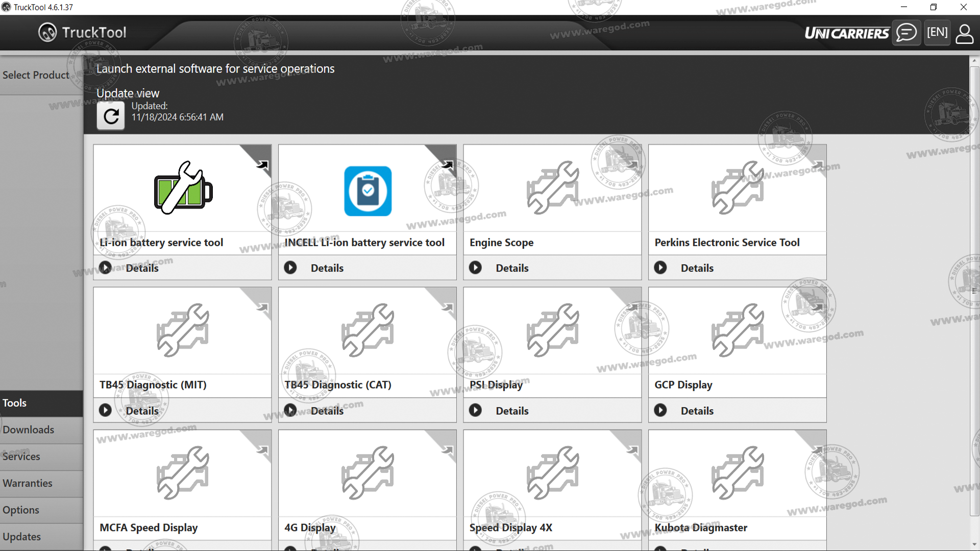Expand Details for TB45 Diagnostic (CAT)

point(327,411)
